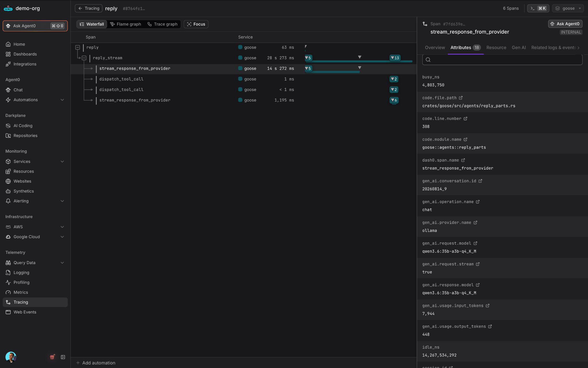The width and height of the screenshot is (588, 368).
Task: Click the Service column header
Action: coord(245,37)
